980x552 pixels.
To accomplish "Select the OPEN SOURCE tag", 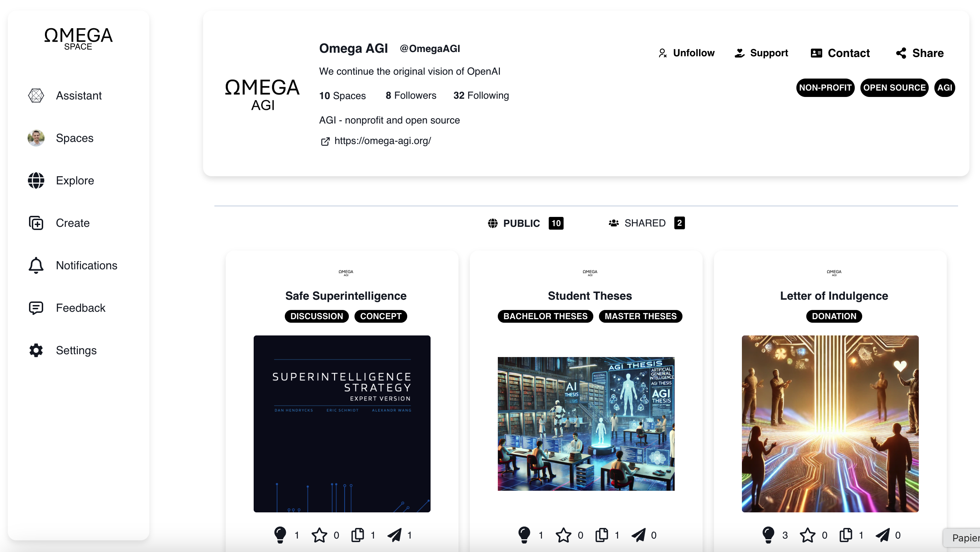I will point(894,87).
